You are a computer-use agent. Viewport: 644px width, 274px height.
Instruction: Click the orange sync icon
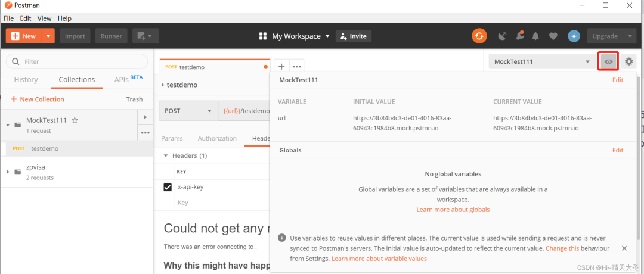coord(479,36)
